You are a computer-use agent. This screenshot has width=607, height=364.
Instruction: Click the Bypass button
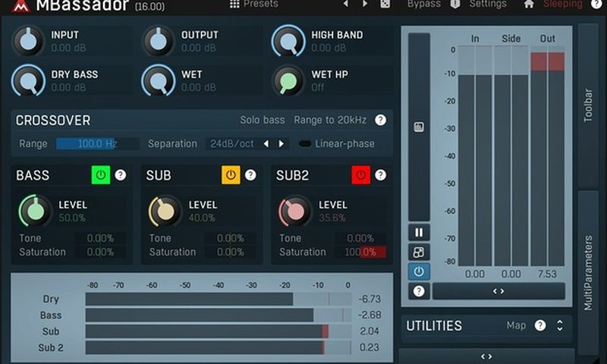(x=423, y=4)
